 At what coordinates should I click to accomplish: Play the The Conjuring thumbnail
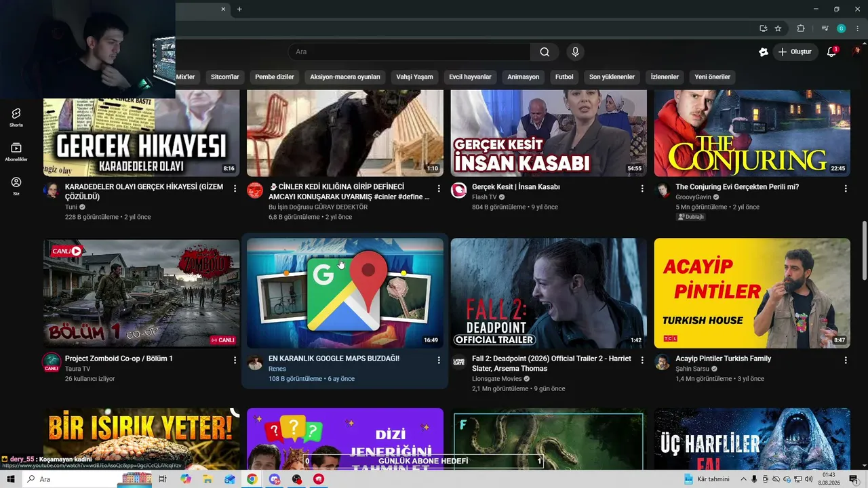tap(752, 133)
